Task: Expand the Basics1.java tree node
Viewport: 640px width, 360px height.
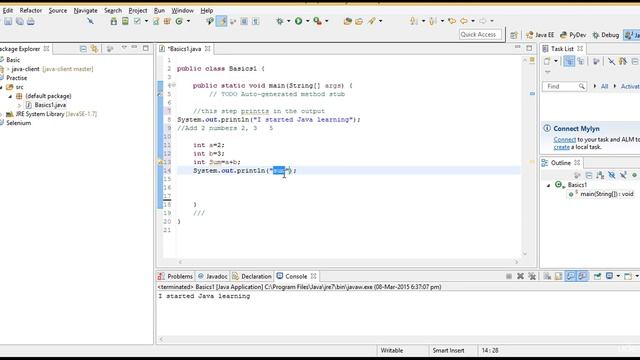Action: [19, 105]
